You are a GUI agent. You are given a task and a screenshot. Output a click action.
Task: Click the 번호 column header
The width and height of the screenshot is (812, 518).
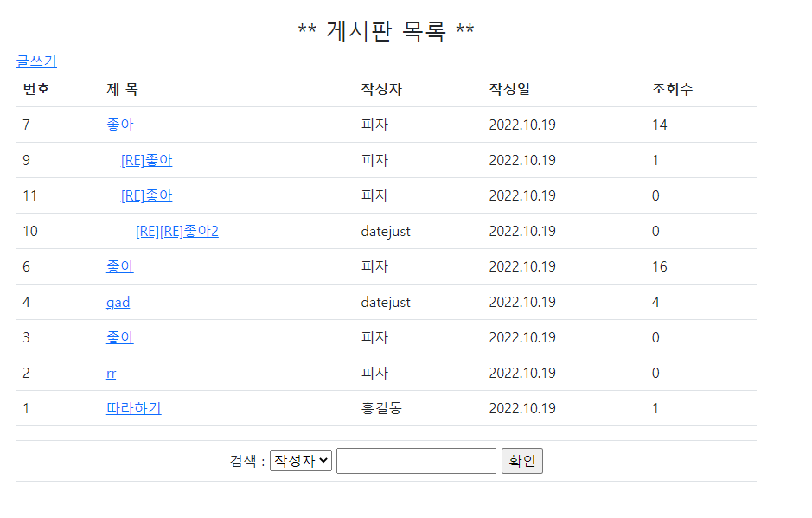(x=36, y=89)
